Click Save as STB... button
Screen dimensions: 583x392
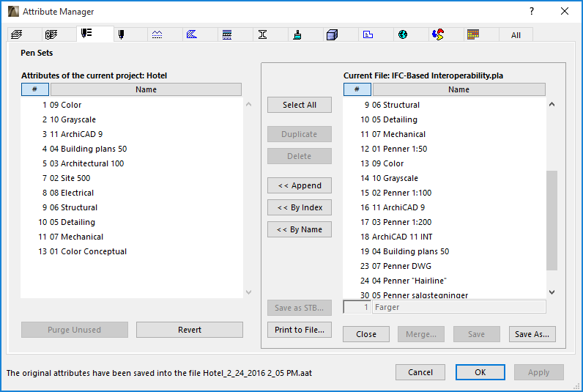click(x=300, y=308)
